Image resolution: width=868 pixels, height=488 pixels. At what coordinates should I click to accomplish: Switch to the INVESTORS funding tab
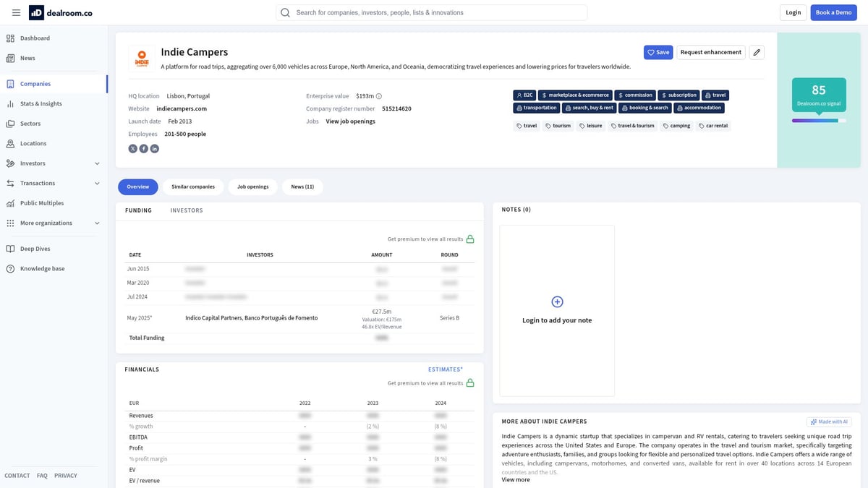[187, 210]
